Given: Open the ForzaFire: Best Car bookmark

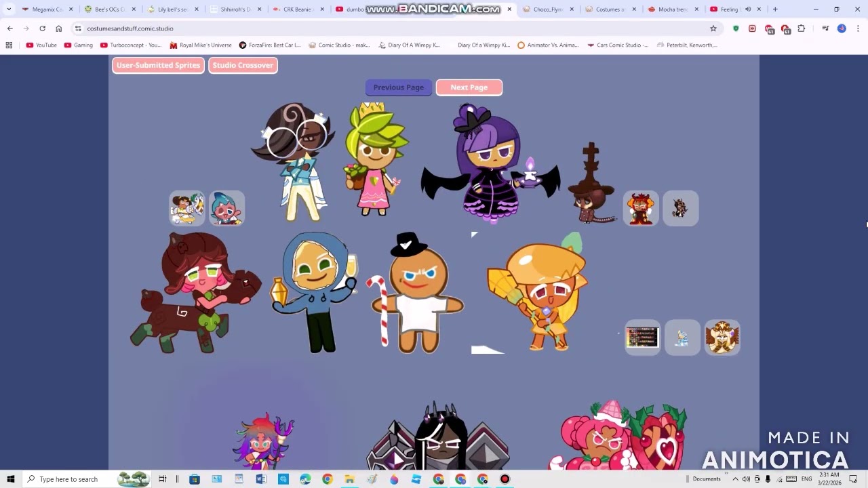Looking at the screenshot, I should [270, 45].
